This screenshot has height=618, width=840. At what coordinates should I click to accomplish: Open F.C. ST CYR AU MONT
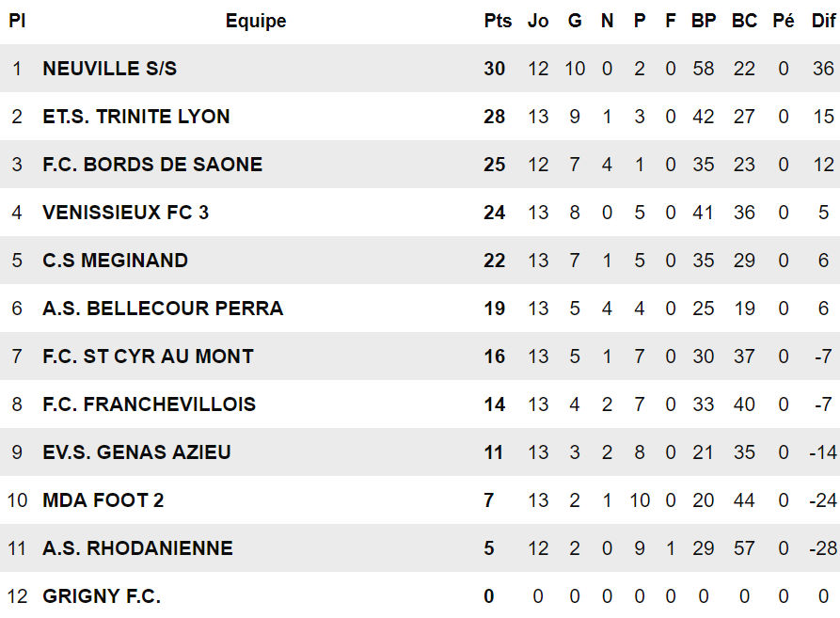pos(148,357)
